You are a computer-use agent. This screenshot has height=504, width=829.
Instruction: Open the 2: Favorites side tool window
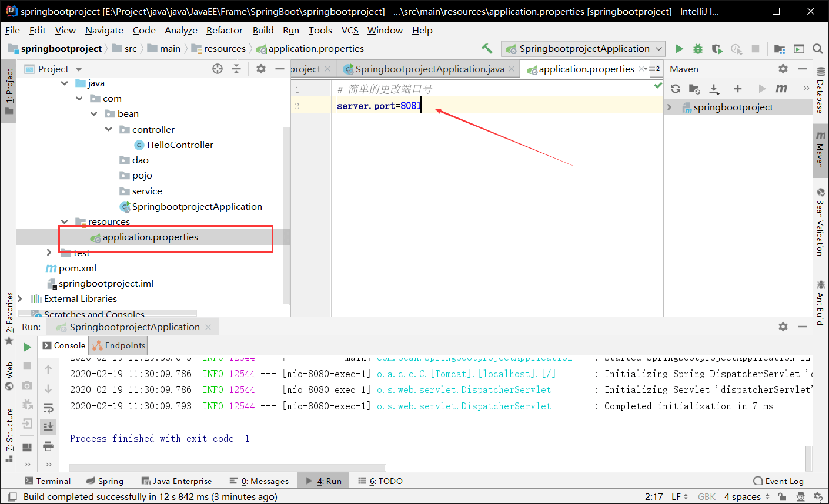(9, 318)
